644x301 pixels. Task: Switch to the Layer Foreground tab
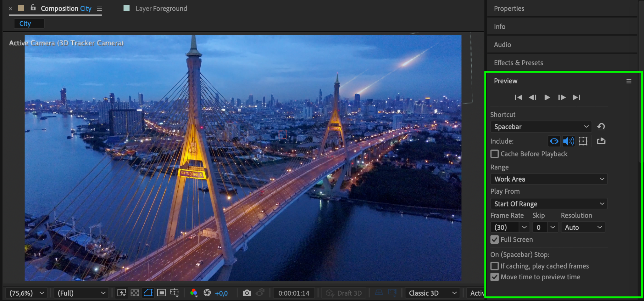(x=161, y=9)
